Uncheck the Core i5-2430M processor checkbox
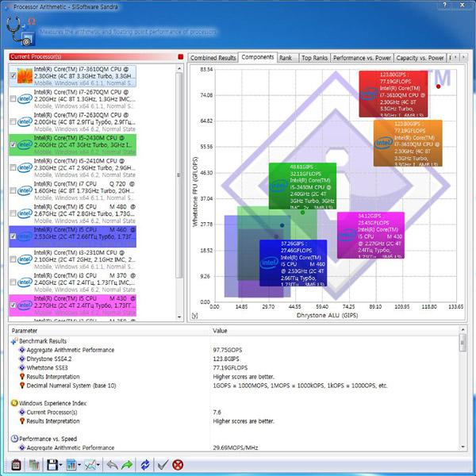Image resolution: width=476 pixels, height=476 pixels. 13,144
